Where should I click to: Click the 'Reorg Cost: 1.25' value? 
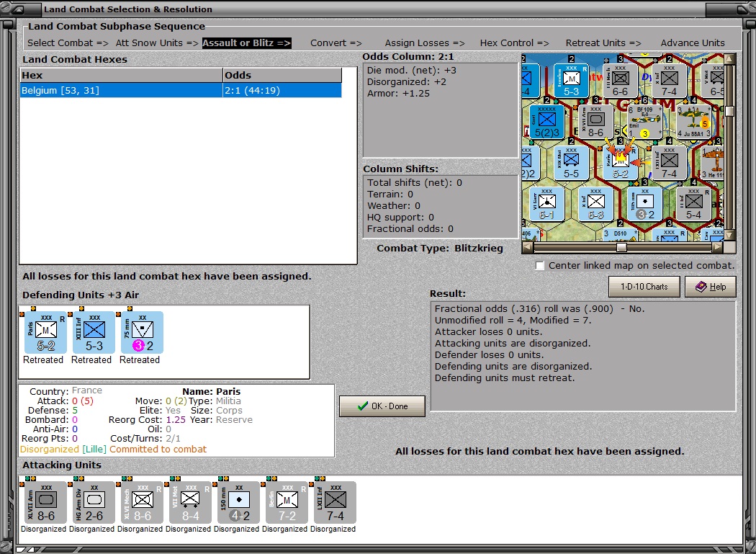tap(147, 420)
